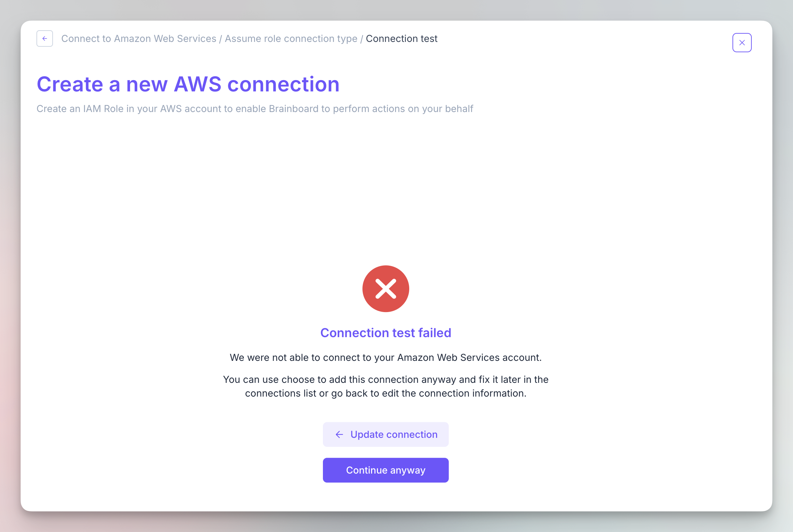Click the Connection test failed title
This screenshot has width=793, height=532.
click(x=385, y=333)
